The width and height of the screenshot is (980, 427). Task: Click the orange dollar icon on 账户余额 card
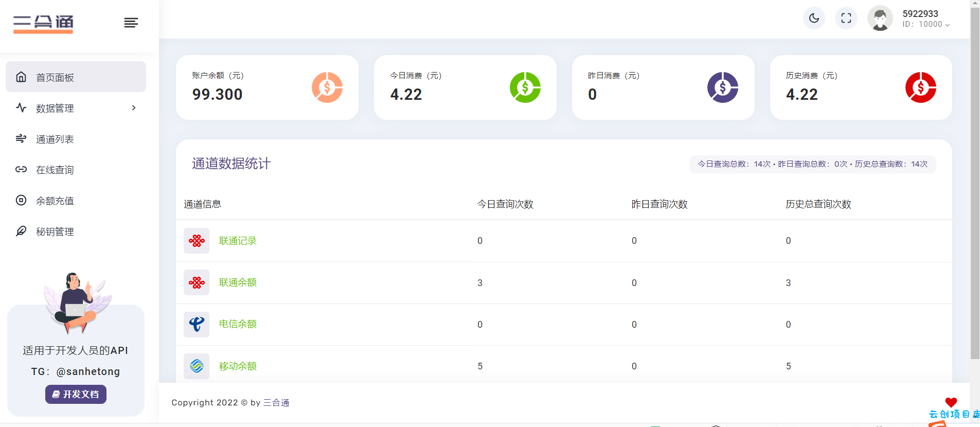coord(327,87)
